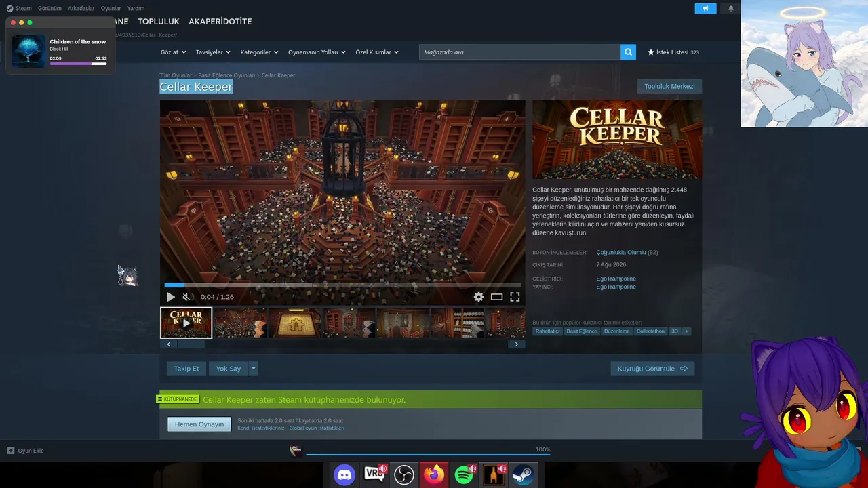868x488 pixels.
Task: Open the EgoTrampoline developer link
Action: 616,279
